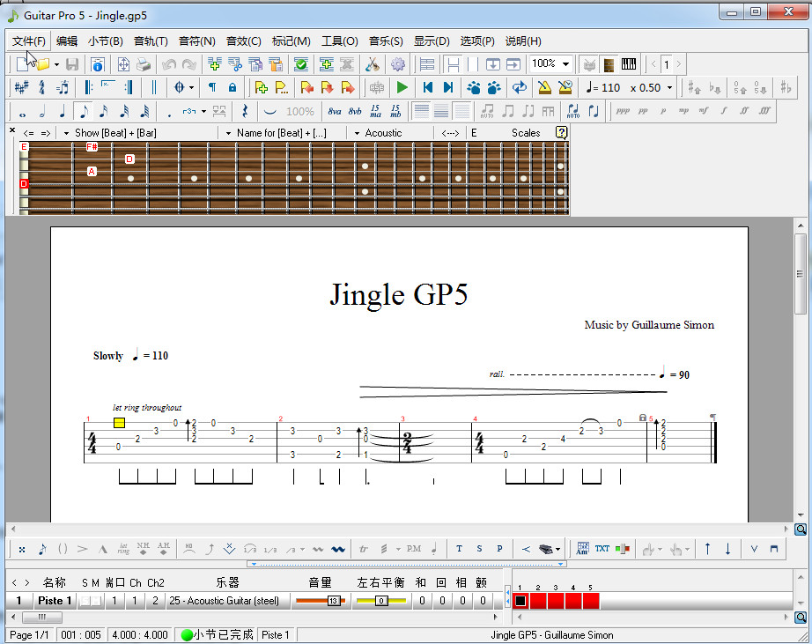Screen dimensions: 812x644
Task: Click the upstroke arrow icon
Action: [707, 549]
